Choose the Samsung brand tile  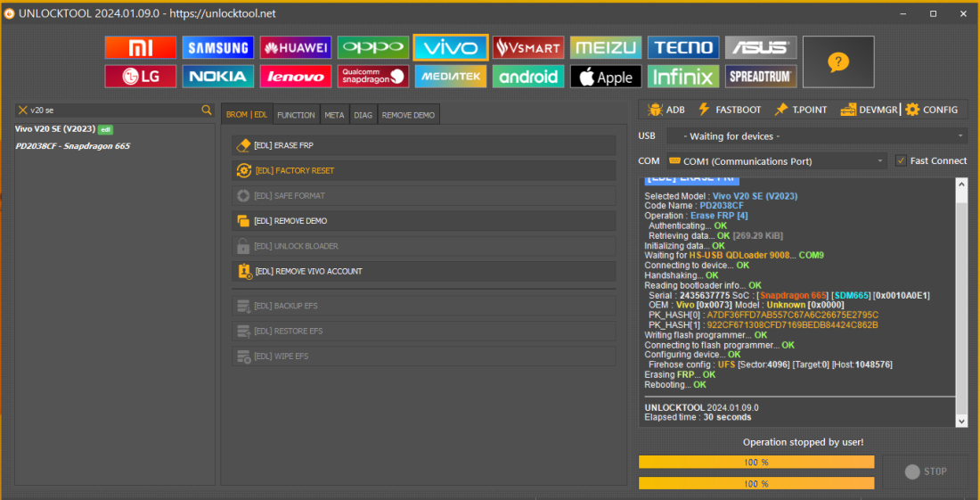pos(218,47)
